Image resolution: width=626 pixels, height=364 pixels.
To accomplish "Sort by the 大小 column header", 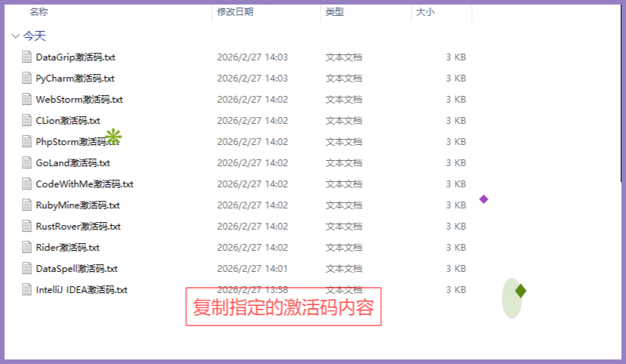I will [425, 12].
